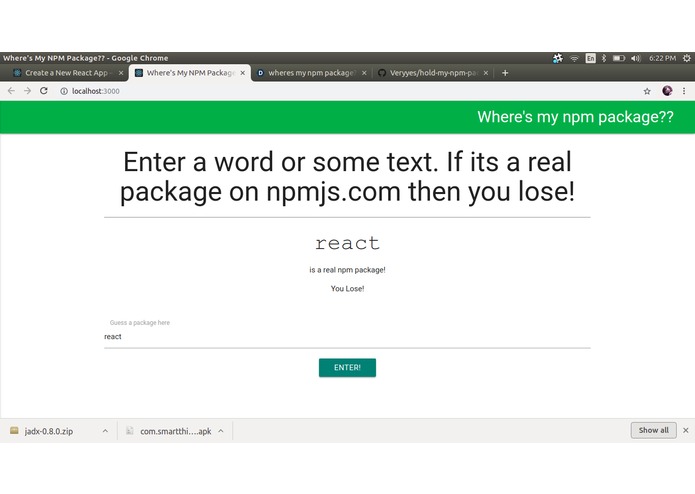695x494 pixels.
Task: Click the 'Enter a word or some text' heading
Action: [348, 176]
